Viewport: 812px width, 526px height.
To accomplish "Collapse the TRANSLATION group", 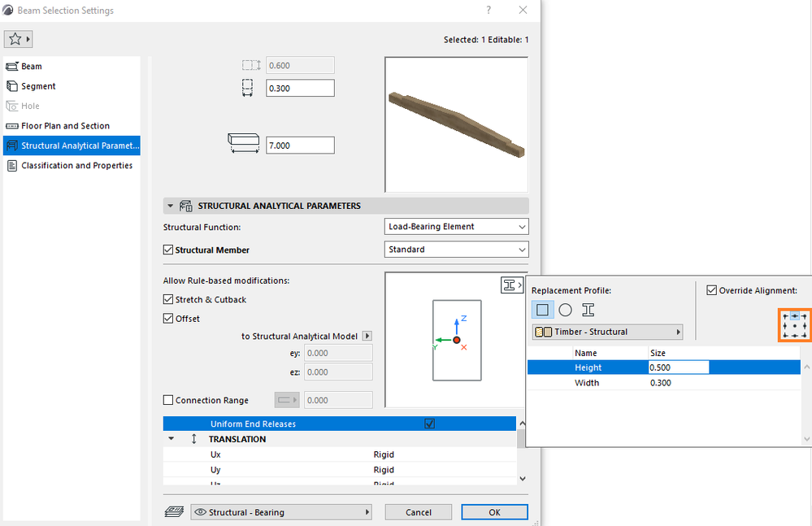I will pos(171,439).
